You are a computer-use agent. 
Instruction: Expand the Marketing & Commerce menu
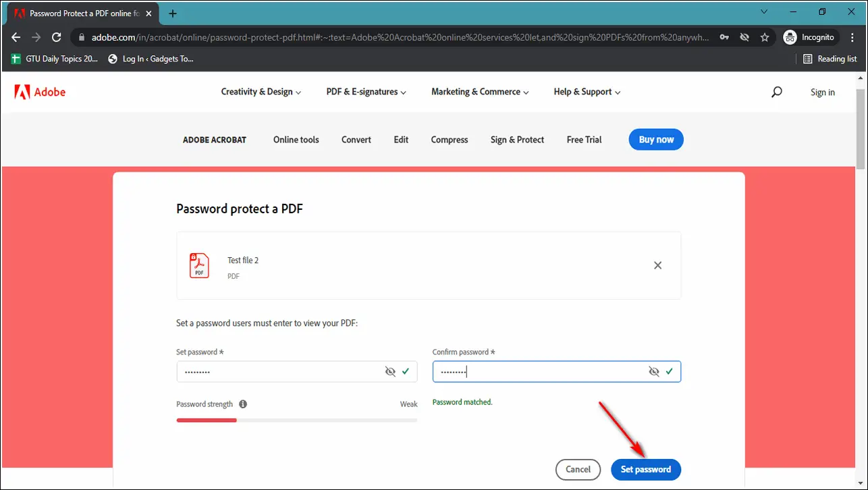pos(480,92)
